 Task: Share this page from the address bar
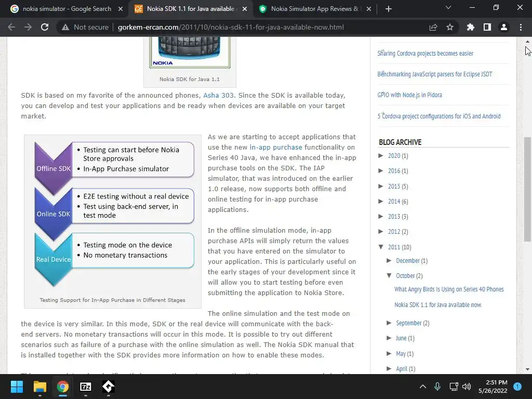click(433, 27)
